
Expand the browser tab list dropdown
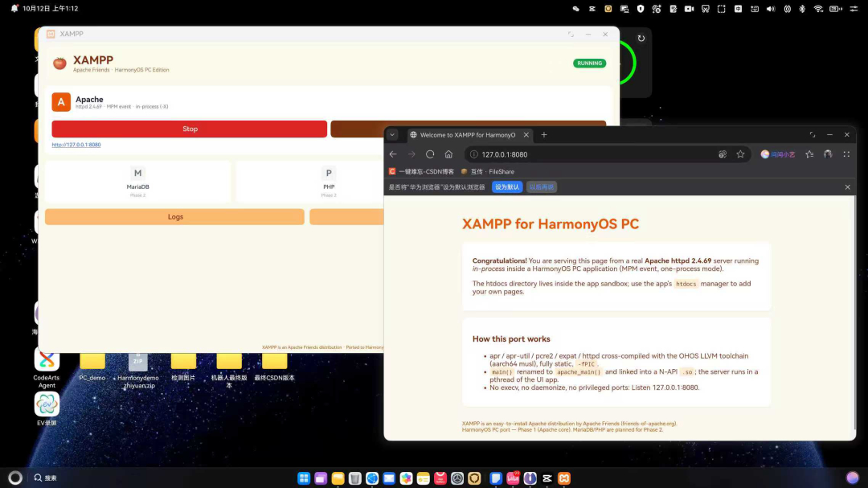[x=392, y=134]
